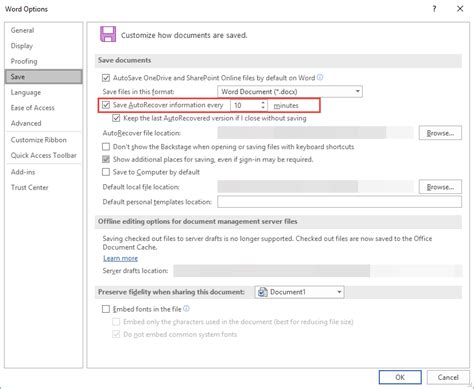Switch to the Proofing category
Image resolution: width=474 pixels, height=389 pixels.
click(x=43, y=61)
